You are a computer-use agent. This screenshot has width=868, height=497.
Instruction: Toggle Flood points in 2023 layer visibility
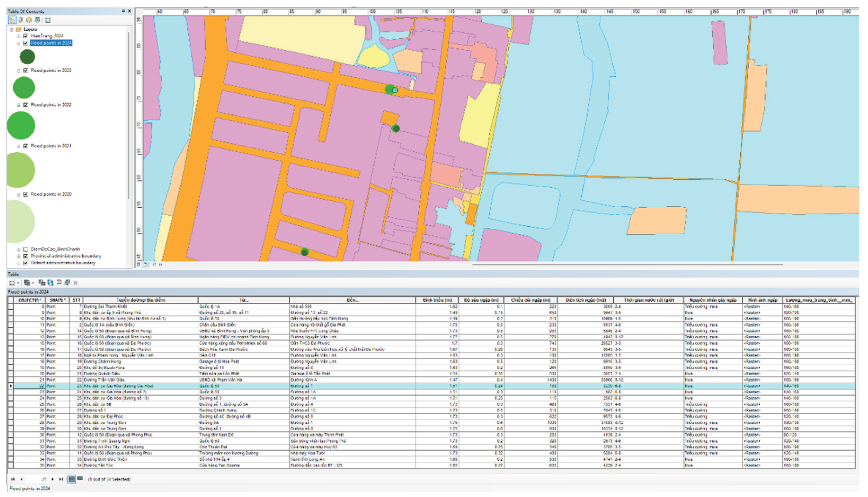coord(26,70)
